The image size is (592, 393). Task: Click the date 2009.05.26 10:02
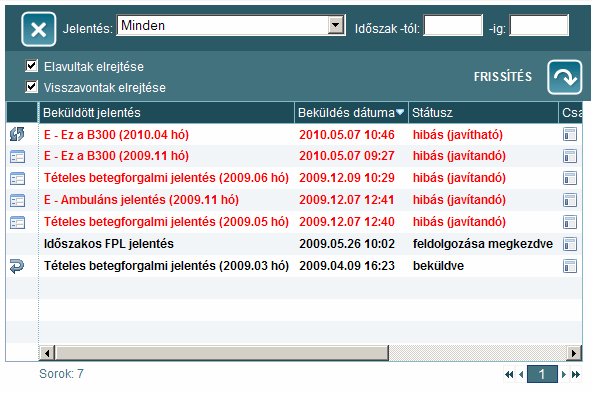(x=347, y=244)
